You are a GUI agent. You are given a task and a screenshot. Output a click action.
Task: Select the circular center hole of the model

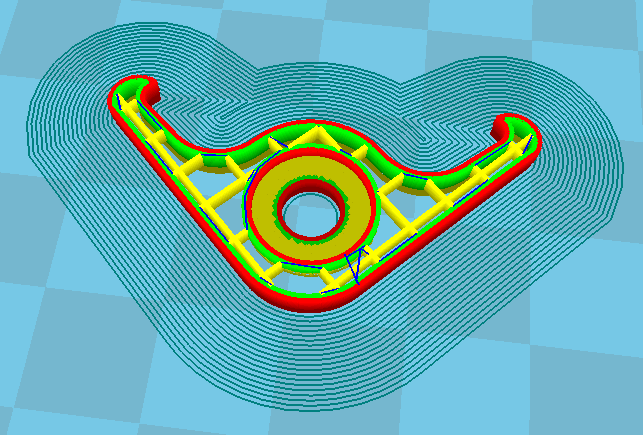pos(310,214)
